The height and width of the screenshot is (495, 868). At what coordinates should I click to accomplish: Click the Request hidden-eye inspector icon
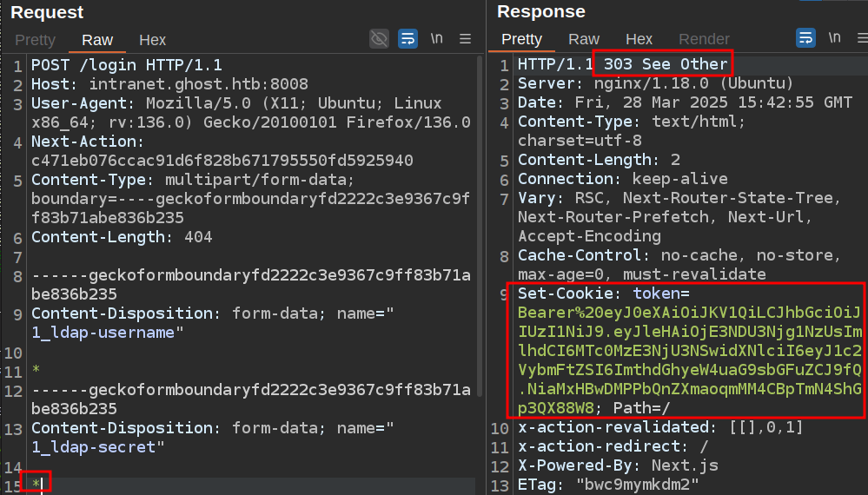(x=379, y=39)
